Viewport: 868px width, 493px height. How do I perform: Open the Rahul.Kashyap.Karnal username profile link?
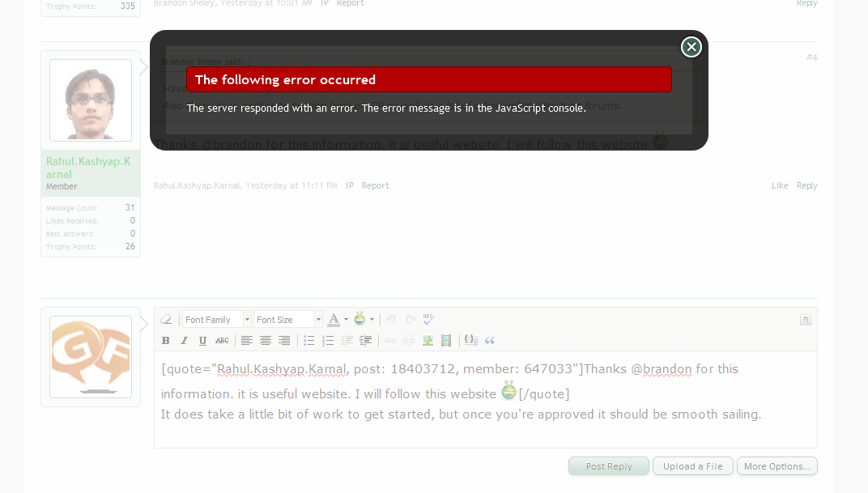88,168
